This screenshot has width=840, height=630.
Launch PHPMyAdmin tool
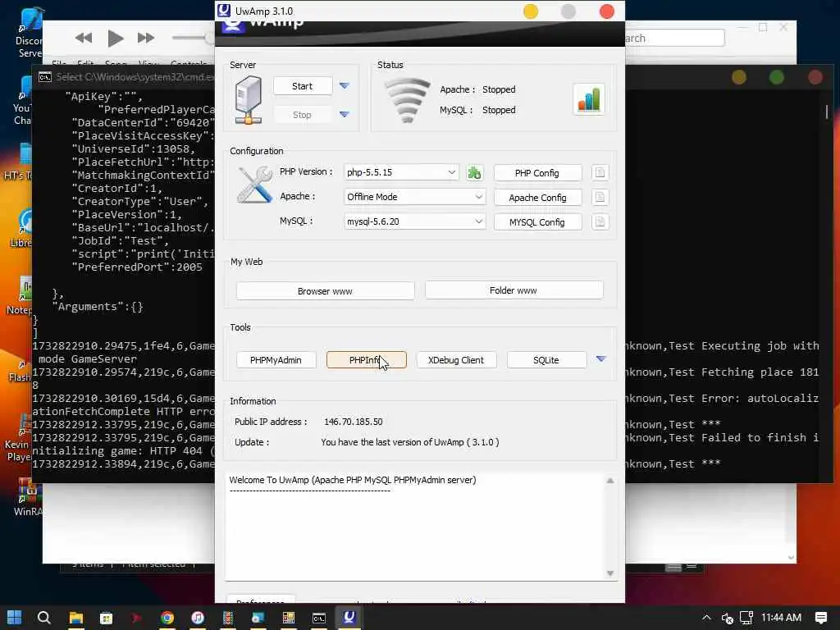(x=276, y=360)
